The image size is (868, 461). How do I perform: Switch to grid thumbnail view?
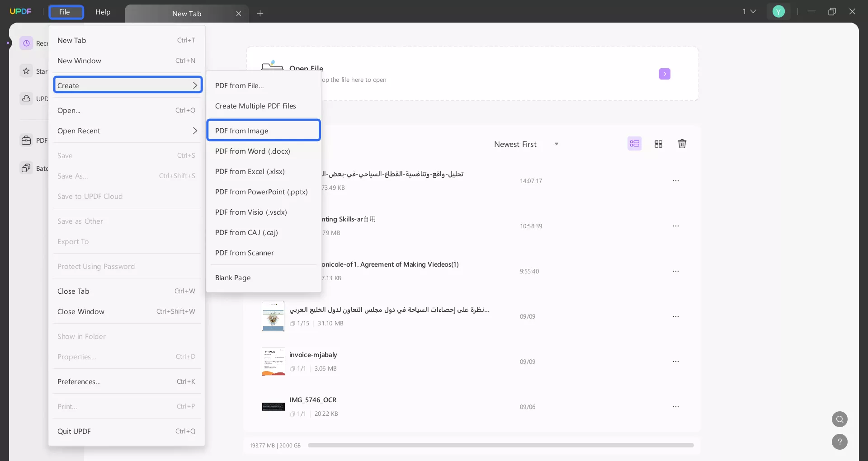tap(659, 144)
